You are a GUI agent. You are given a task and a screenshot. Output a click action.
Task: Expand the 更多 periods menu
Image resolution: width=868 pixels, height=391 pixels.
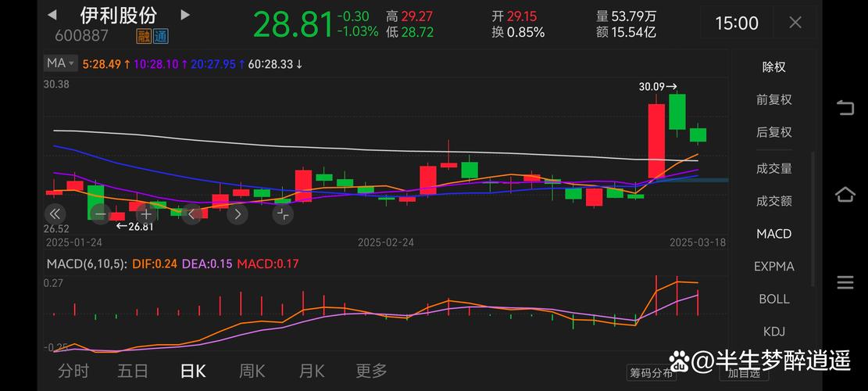(x=371, y=371)
